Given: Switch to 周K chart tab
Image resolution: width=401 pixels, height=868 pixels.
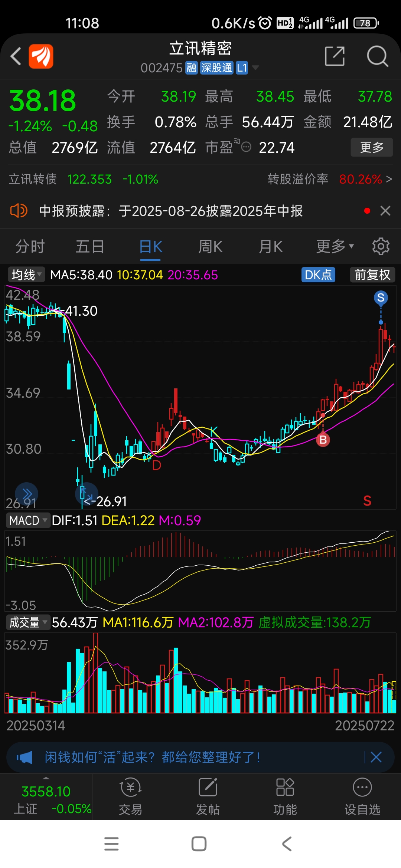Looking at the screenshot, I should click(x=211, y=246).
